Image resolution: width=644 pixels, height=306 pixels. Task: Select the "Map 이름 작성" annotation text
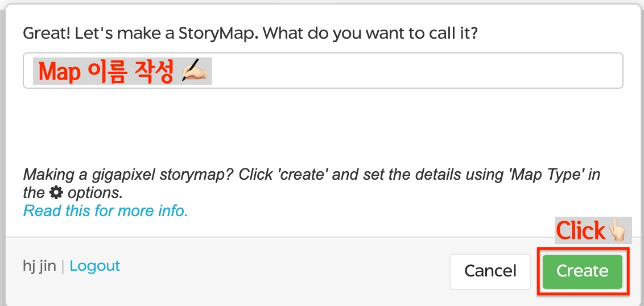point(105,72)
